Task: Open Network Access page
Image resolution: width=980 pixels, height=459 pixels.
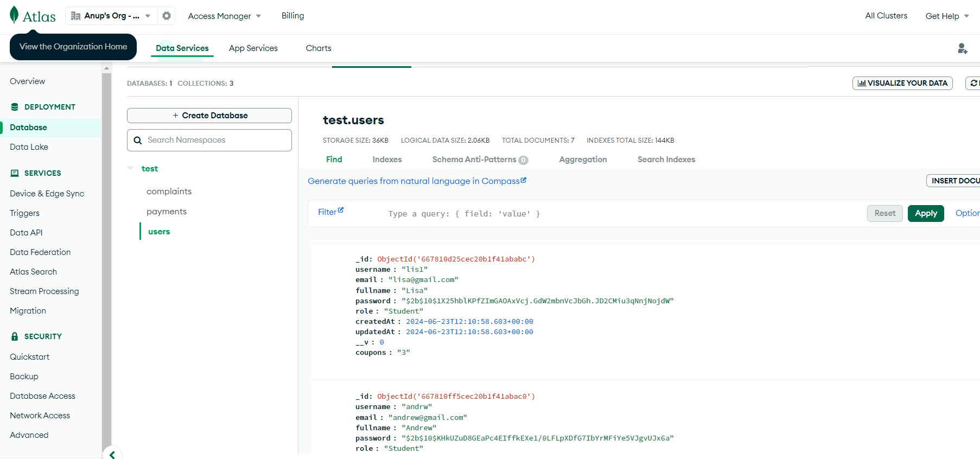Action: point(40,416)
